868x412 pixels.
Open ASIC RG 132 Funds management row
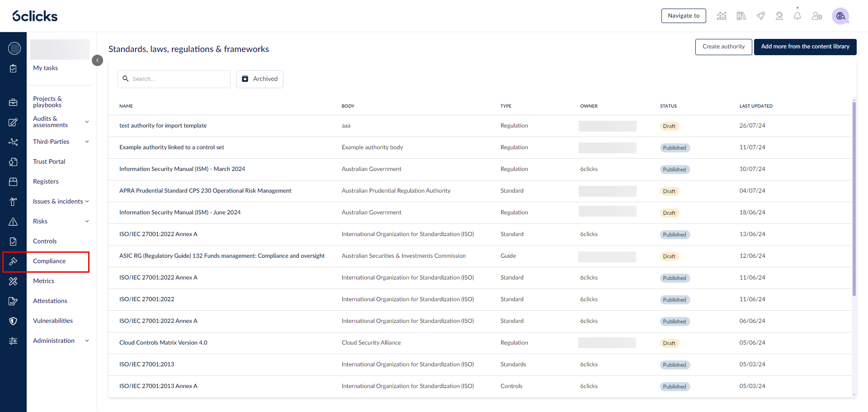(480, 256)
